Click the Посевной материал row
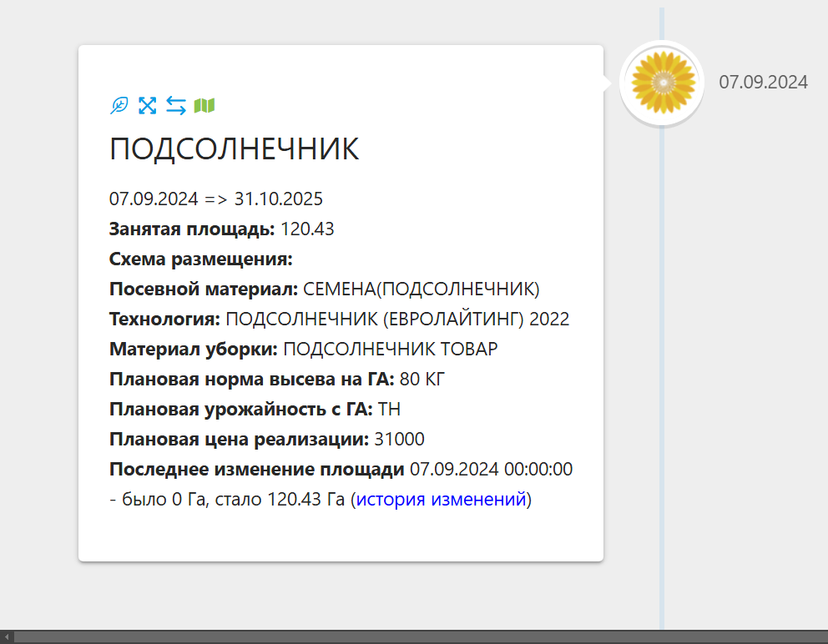The width and height of the screenshot is (828, 644). click(325, 289)
